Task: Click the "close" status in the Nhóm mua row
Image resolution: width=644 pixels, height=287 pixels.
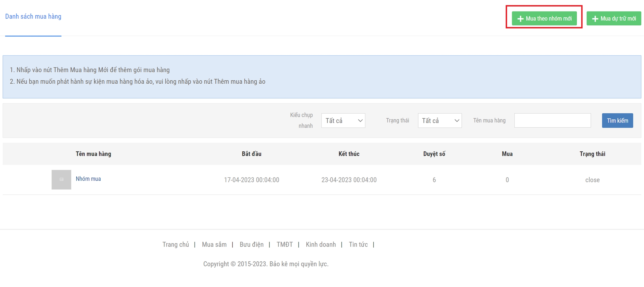Action: [x=592, y=180]
